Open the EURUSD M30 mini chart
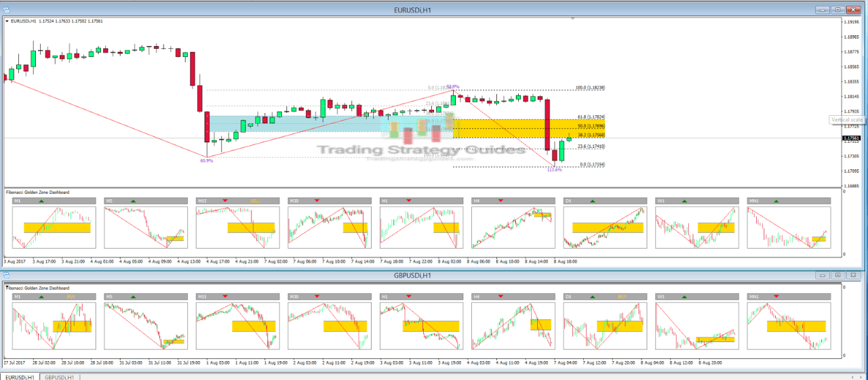This screenshot has height=380, width=868. (328, 228)
